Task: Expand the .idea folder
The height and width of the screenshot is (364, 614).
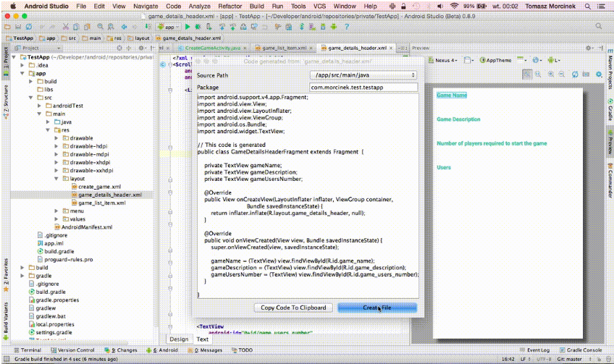Action: tap(22, 65)
